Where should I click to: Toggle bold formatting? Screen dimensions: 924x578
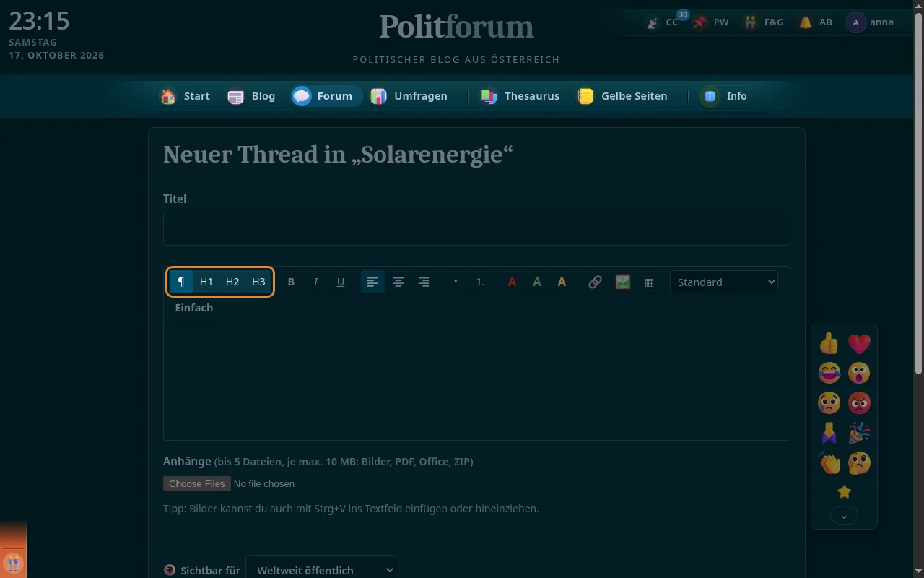click(x=291, y=282)
